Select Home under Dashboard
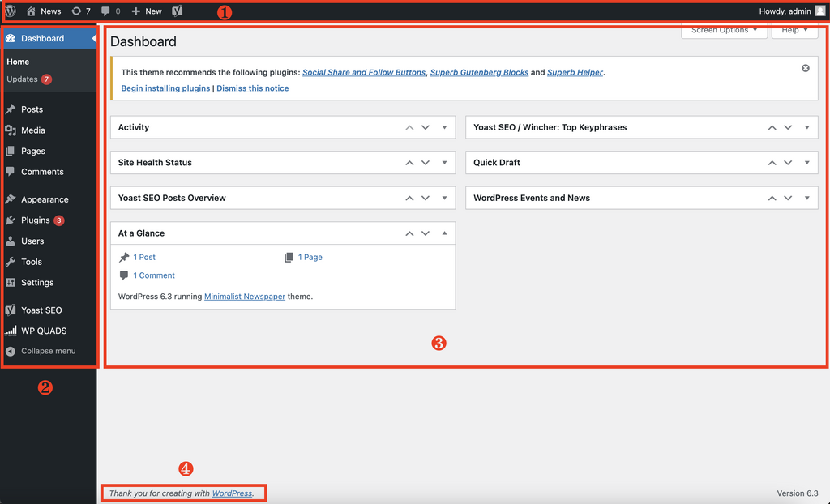Viewport: 830px width, 504px height. (18, 62)
